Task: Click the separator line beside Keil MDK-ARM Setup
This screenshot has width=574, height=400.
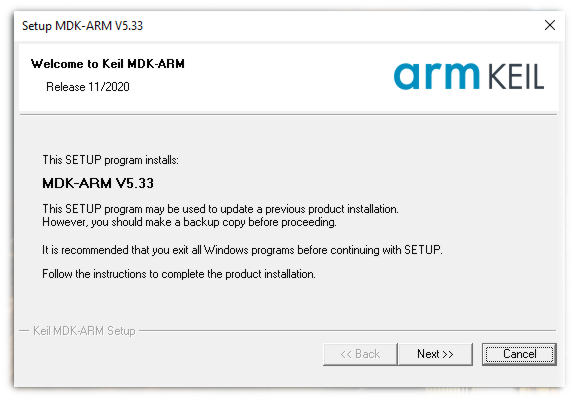Action: [x=348, y=330]
